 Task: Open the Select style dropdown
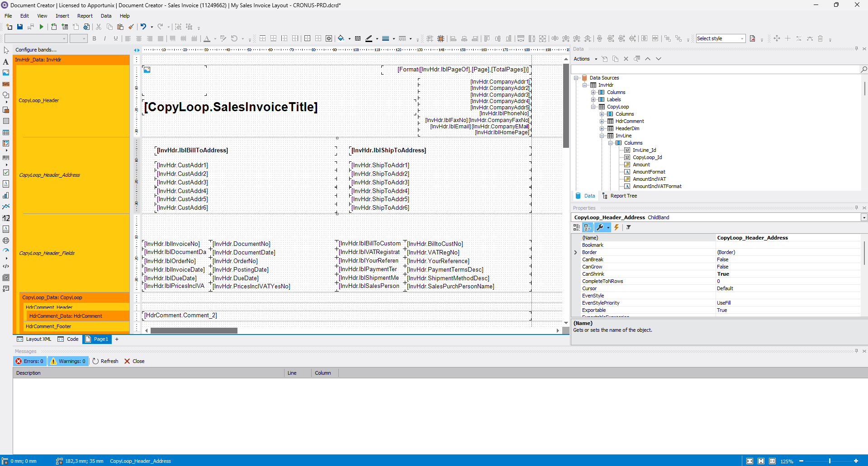(x=720, y=38)
